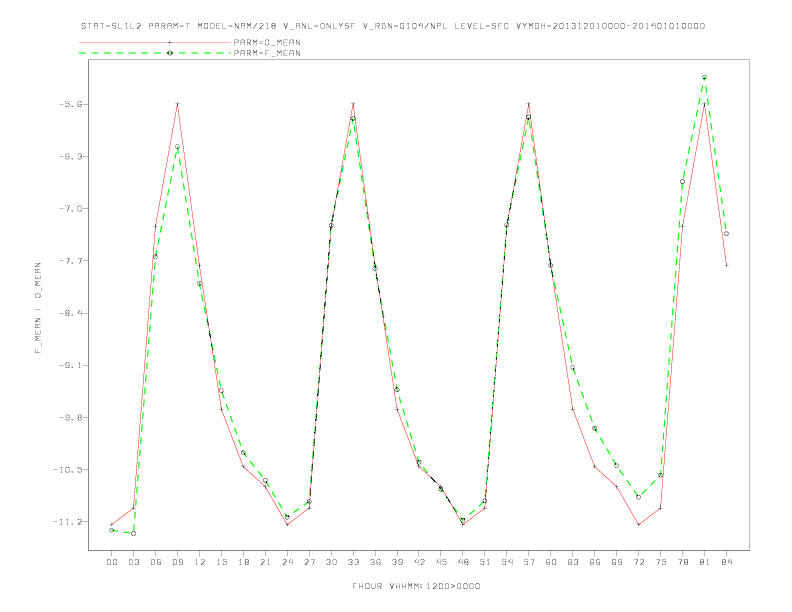Image resolution: width=792 pixels, height=612 pixels.
Task: Click the 84 forecast hour tick label
Action: pos(726,562)
